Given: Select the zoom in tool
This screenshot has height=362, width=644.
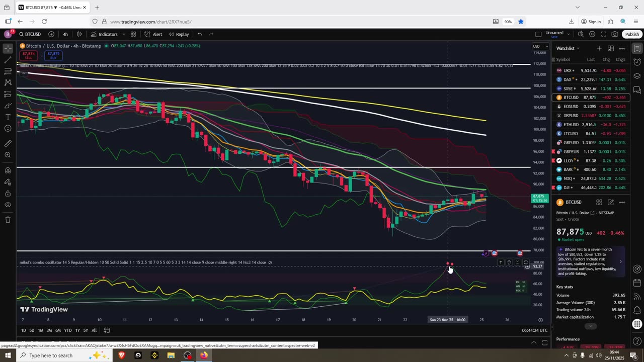Looking at the screenshot, I should pos(8,155).
